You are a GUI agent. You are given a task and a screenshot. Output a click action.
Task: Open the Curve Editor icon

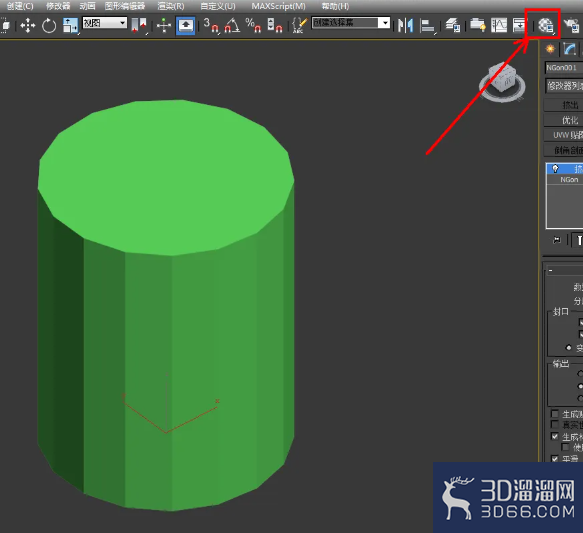499,26
